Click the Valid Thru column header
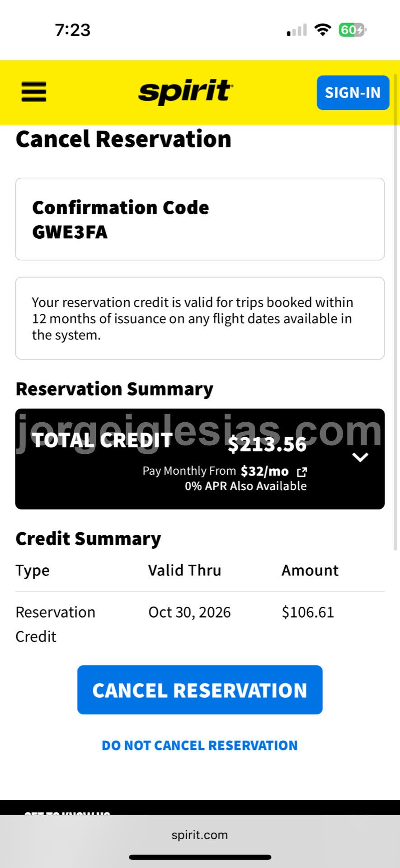This screenshot has height=868, width=400. pyautogui.click(x=184, y=571)
